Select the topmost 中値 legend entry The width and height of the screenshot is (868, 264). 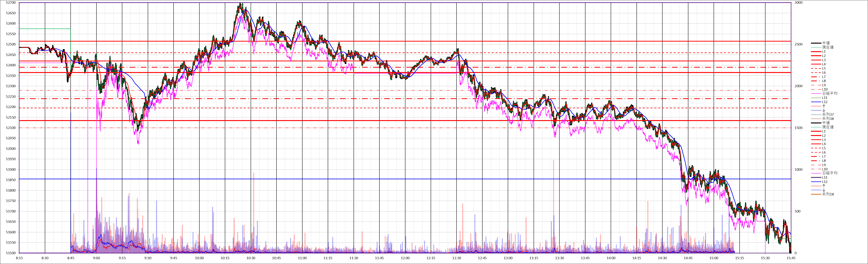pyautogui.click(x=826, y=43)
